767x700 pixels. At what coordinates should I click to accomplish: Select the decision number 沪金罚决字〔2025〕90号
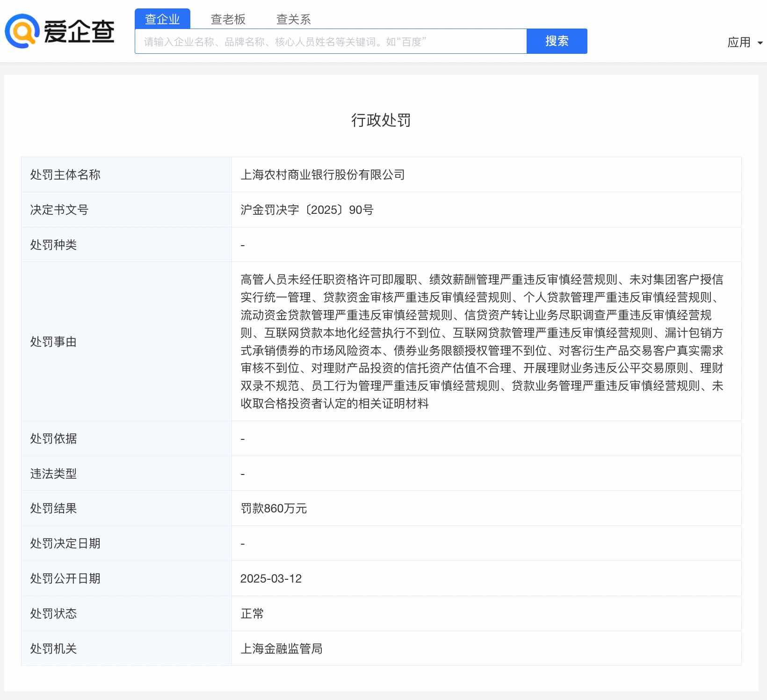point(305,210)
